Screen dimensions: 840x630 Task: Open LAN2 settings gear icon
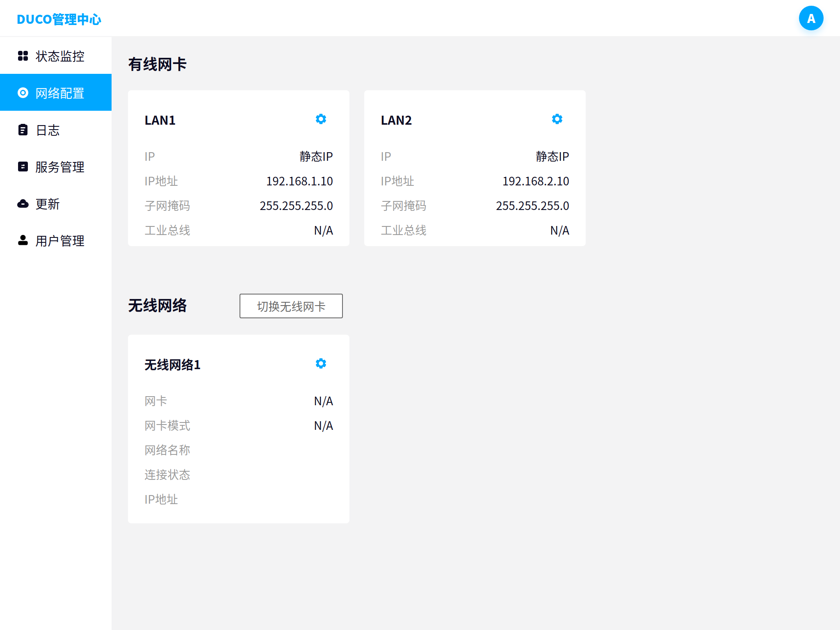tap(557, 119)
